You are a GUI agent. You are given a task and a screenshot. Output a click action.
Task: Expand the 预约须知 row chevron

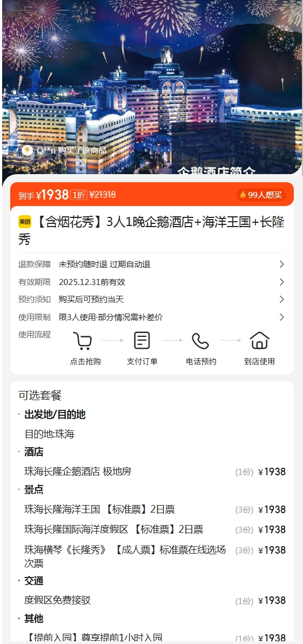coord(282,300)
